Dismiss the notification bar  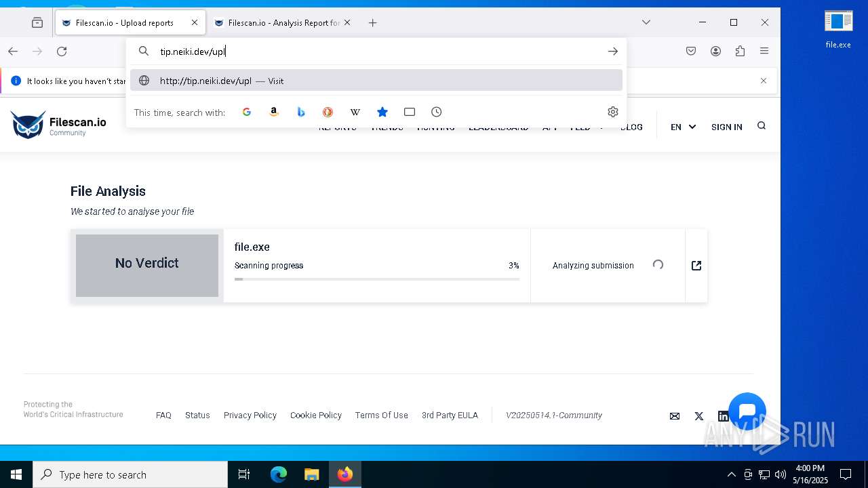pos(764,81)
